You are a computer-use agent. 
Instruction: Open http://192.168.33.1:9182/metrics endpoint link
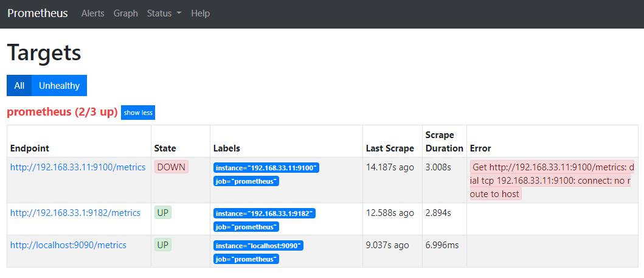(75, 213)
